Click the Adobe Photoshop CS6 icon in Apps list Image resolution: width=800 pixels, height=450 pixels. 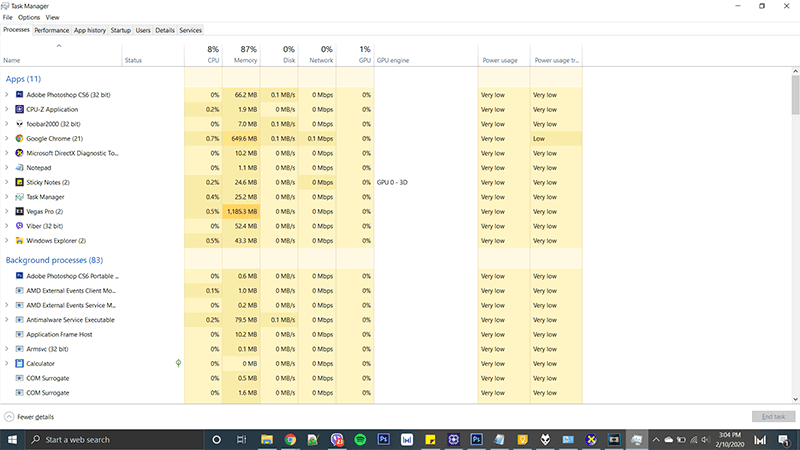click(x=19, y=94)
